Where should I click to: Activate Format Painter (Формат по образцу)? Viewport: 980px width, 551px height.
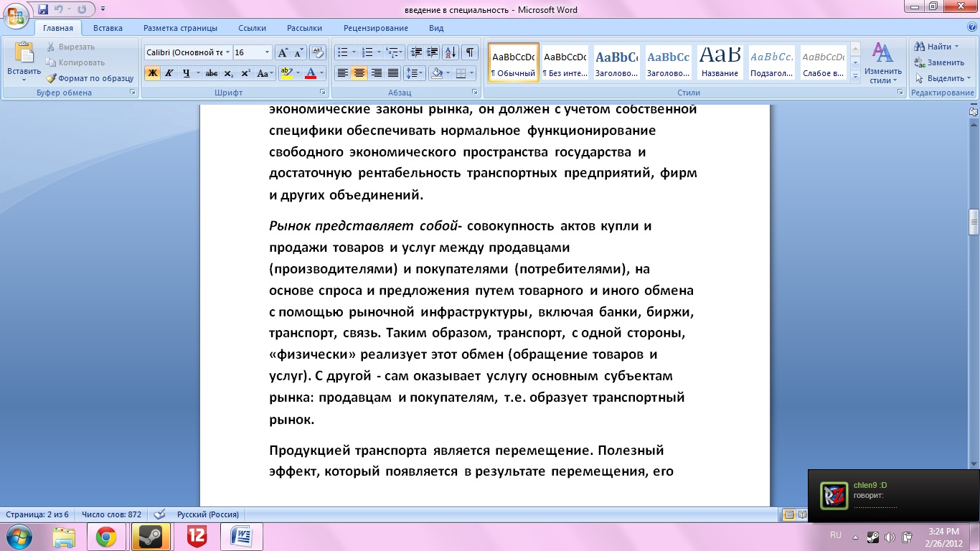tap(90, 78)
